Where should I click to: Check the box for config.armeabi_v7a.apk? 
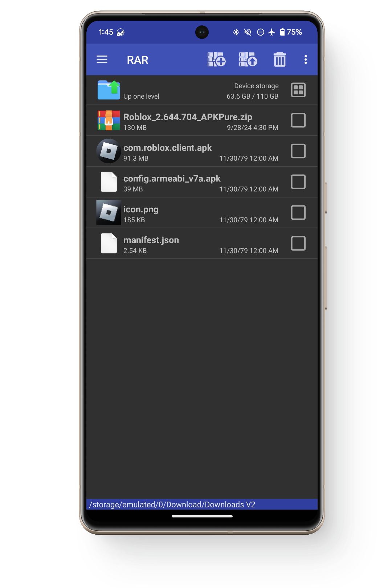point(298,182)
